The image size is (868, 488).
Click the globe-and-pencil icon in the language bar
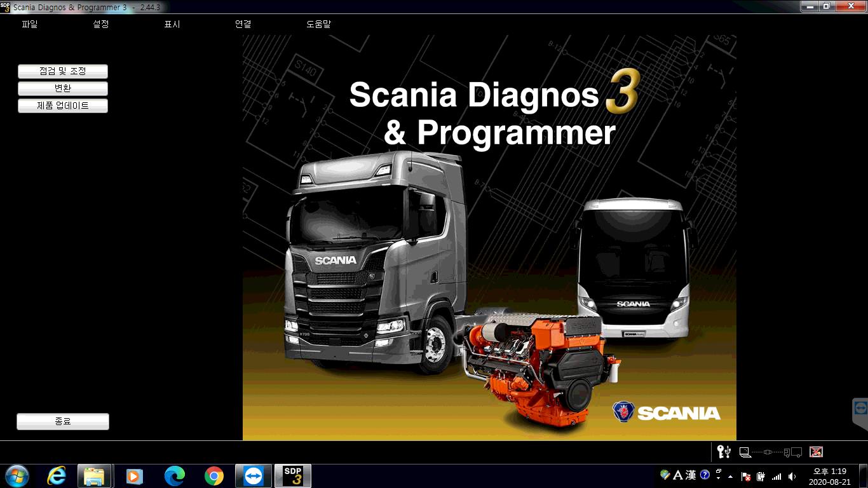[665, 475]
